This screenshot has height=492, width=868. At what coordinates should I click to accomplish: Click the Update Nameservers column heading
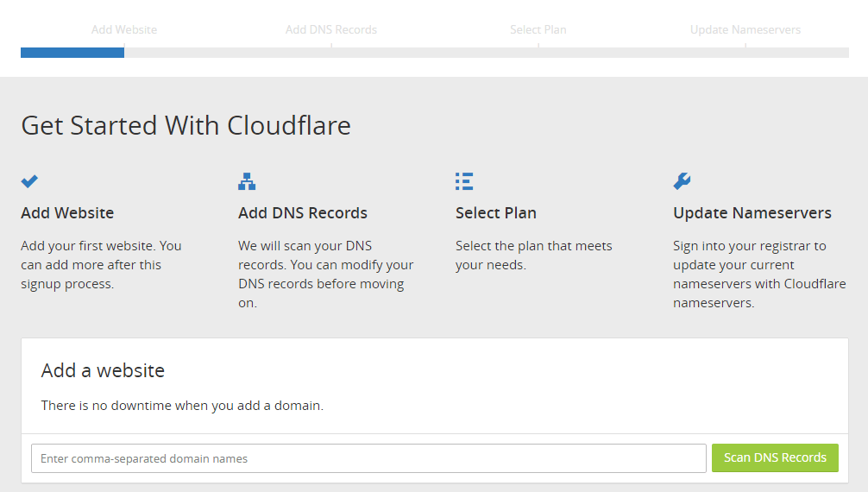point(752,212)
